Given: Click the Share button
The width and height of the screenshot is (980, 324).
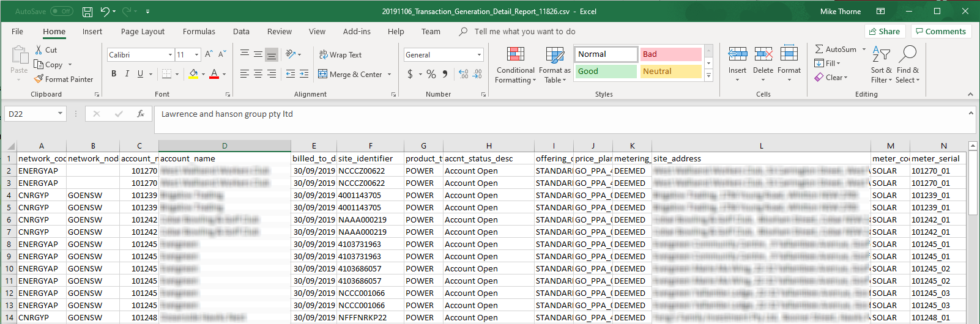Looking at the screenshot, I should coord(885,31).
